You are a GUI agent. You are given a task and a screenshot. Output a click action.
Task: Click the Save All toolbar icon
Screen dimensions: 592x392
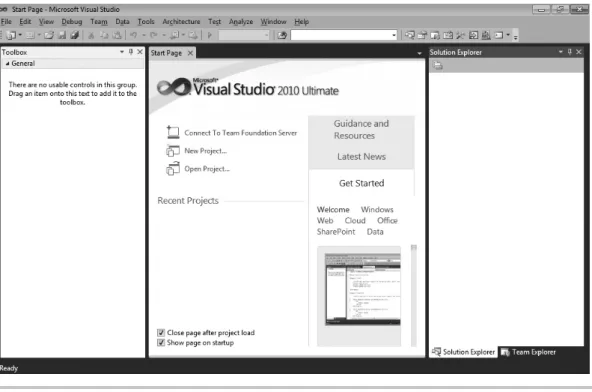pos(75,35)
